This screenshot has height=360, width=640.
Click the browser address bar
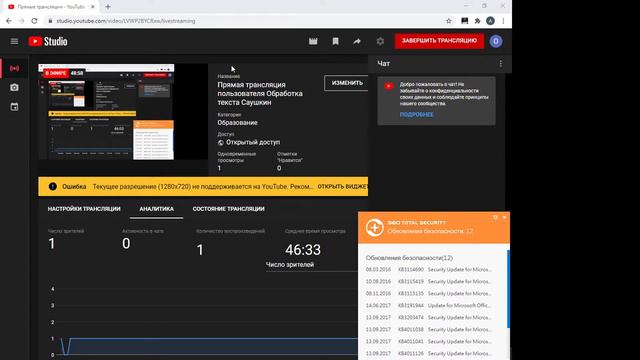pos(245,21)
